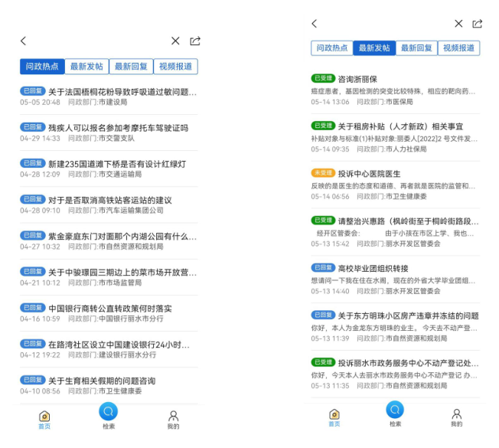The image size is (499, 448).
Task: Click summary text 你好，本人为金龙东方明珠的业主
Action: tap(394, 328)
